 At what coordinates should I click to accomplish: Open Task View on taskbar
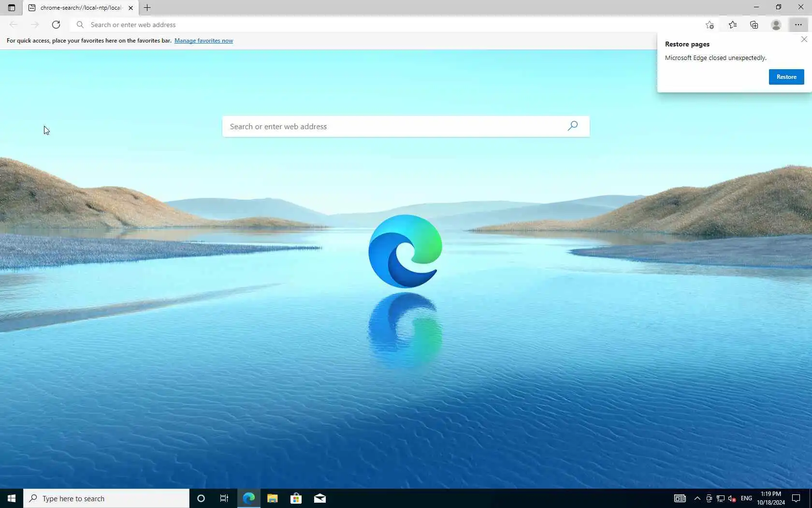[224, 498]
